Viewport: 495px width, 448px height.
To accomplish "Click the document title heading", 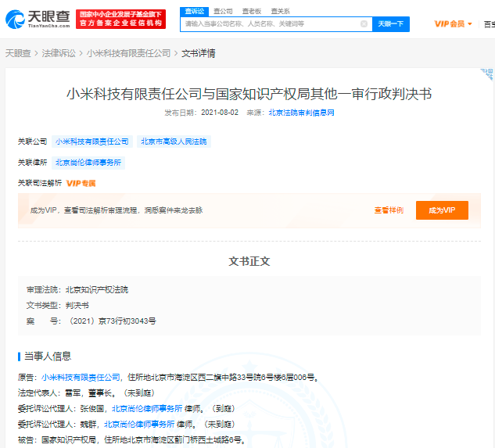I will coord(249,94).
